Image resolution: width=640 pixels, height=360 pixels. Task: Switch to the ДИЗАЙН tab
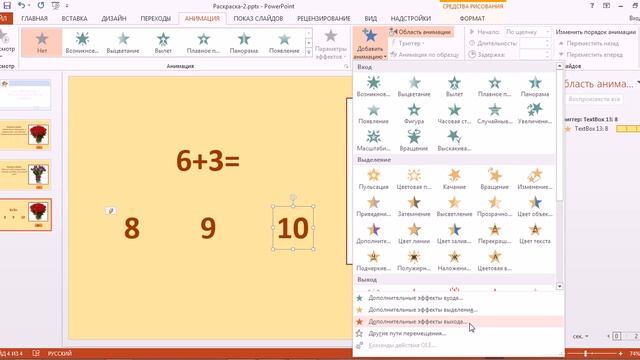click(x=114, y=18)
